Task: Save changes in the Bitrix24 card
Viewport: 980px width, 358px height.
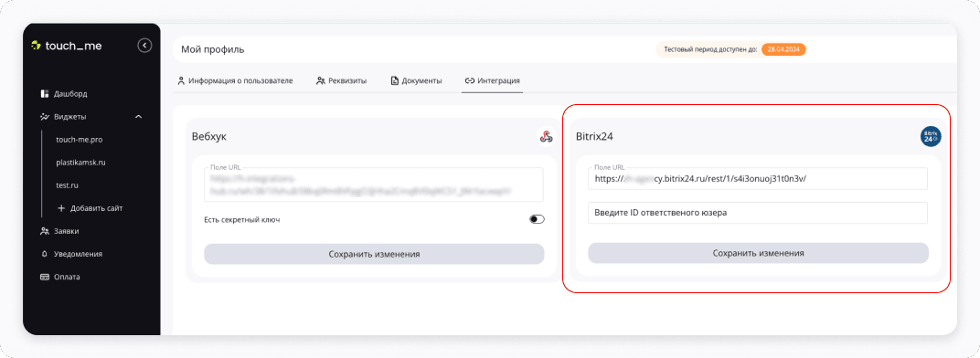Action: click(758, 253)
